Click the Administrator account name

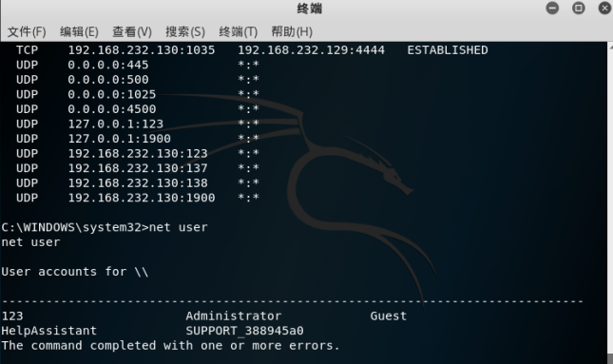click(234, 316)
